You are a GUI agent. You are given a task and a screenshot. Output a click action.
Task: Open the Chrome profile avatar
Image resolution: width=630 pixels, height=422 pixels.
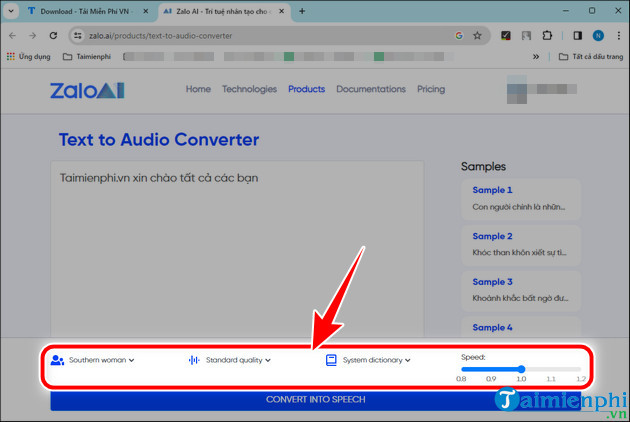click(x=598, y=36)
